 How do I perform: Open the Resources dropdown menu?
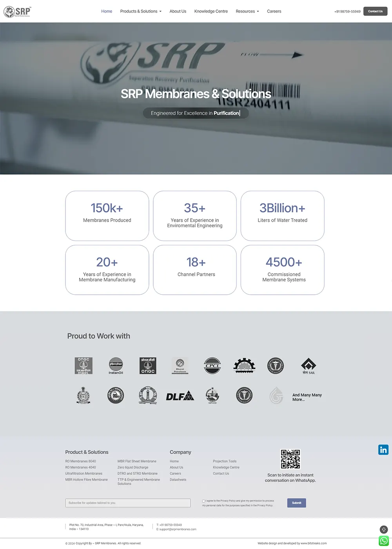(245, 11)
